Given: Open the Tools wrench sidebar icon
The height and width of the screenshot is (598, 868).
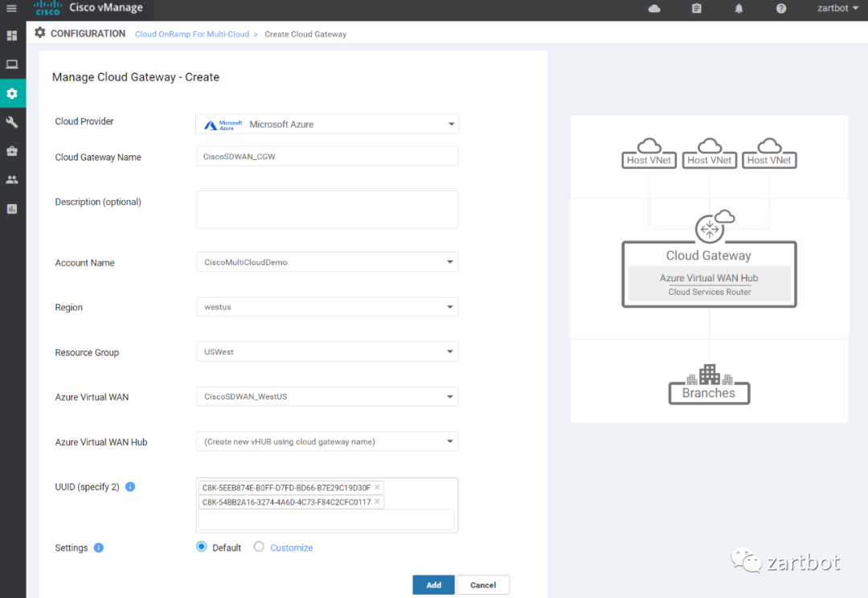Looking at the screenshot, I should pos(11,122).
